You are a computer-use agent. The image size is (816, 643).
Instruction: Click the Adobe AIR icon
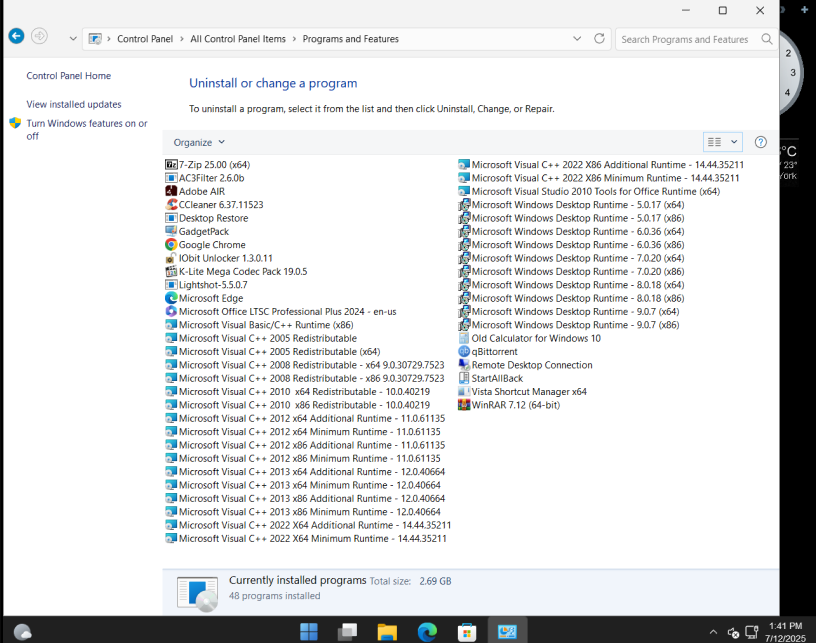(171, 191)
